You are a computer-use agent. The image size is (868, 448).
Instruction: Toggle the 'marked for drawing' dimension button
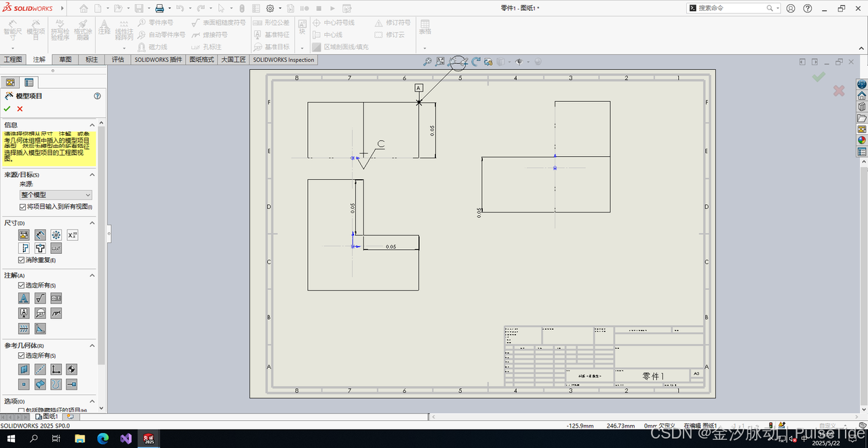tap(24, 235)
